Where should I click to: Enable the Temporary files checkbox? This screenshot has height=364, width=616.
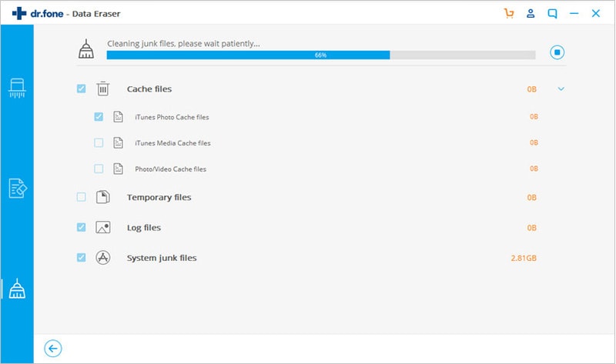tap(82, 197)
